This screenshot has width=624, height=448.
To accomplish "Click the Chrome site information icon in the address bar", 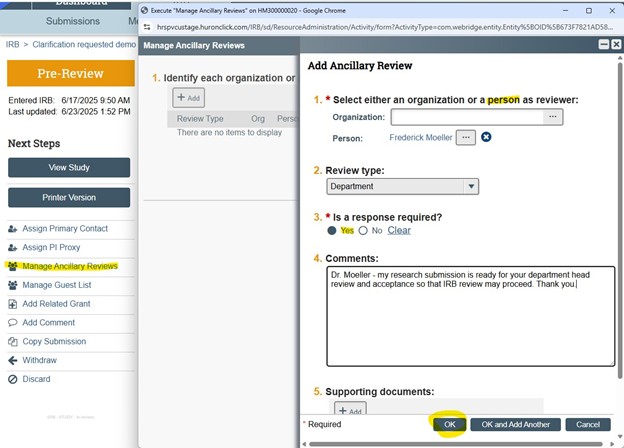I will tap(147, 27).
